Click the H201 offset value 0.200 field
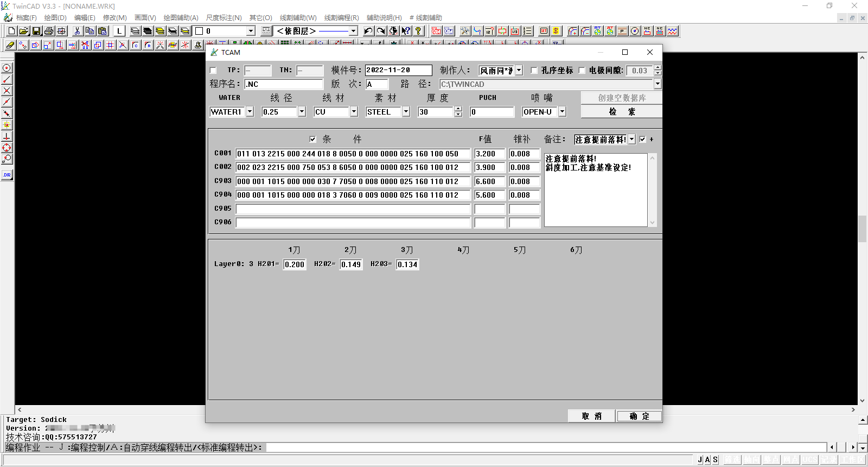 tap(295, 264)
